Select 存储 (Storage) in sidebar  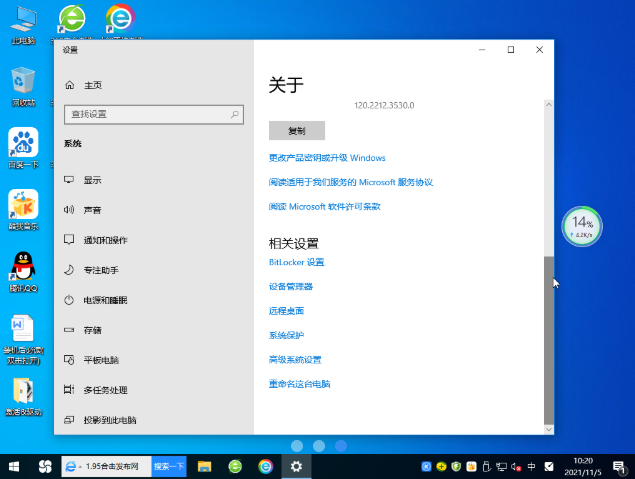[92, 330]
